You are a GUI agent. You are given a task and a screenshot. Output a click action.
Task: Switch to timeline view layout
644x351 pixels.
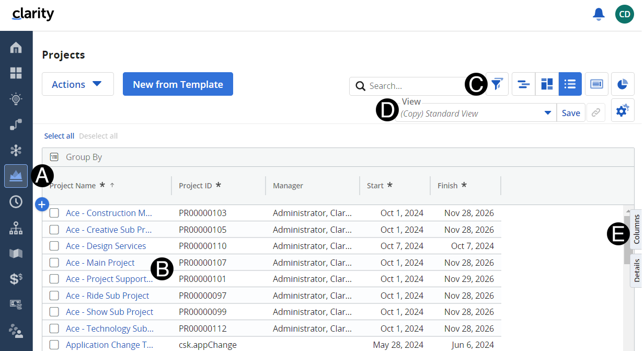coord(523,84)
